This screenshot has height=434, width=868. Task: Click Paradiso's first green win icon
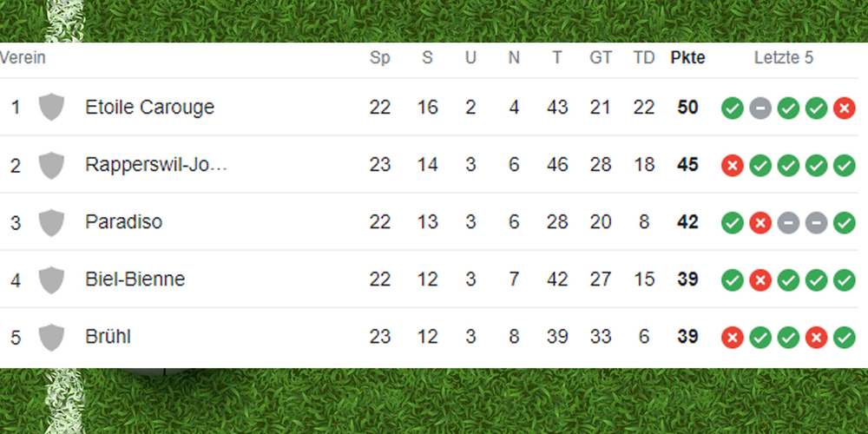click(733, 223)
